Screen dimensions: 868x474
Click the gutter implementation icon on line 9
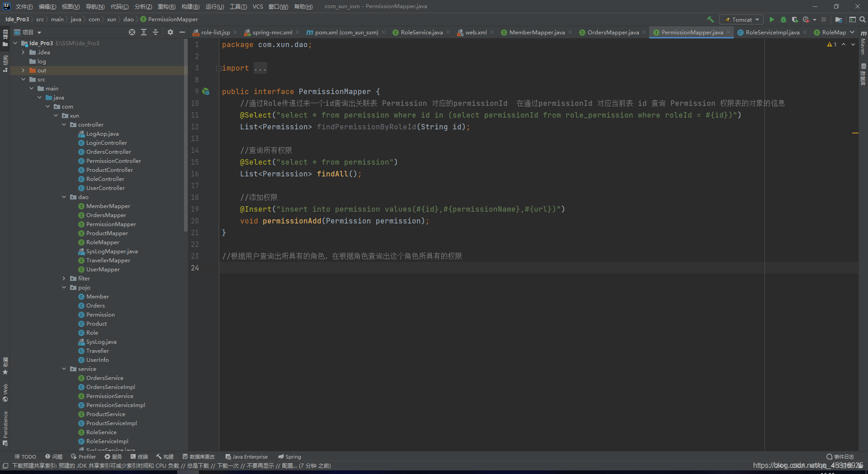(206, 91)
